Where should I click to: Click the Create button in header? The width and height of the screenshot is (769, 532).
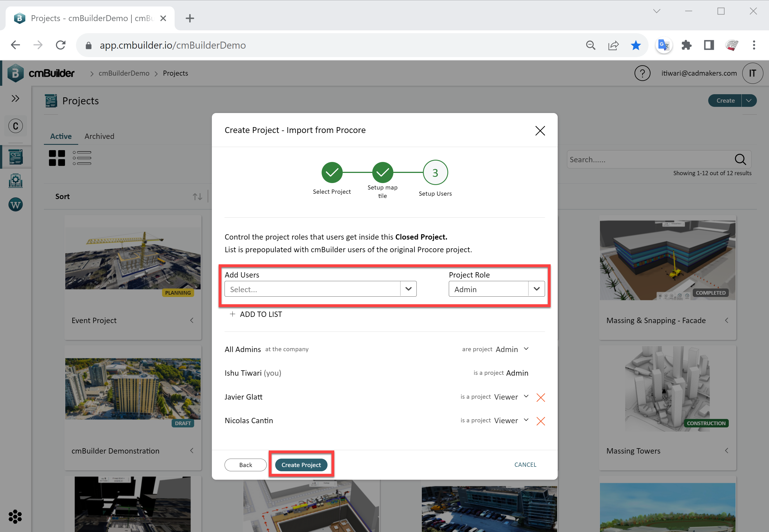point(725,101)
